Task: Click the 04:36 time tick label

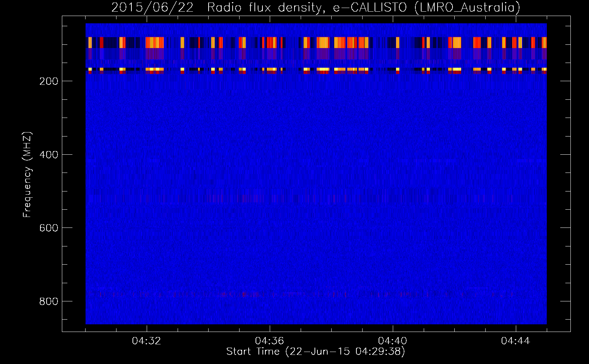Action: (269, 341)
